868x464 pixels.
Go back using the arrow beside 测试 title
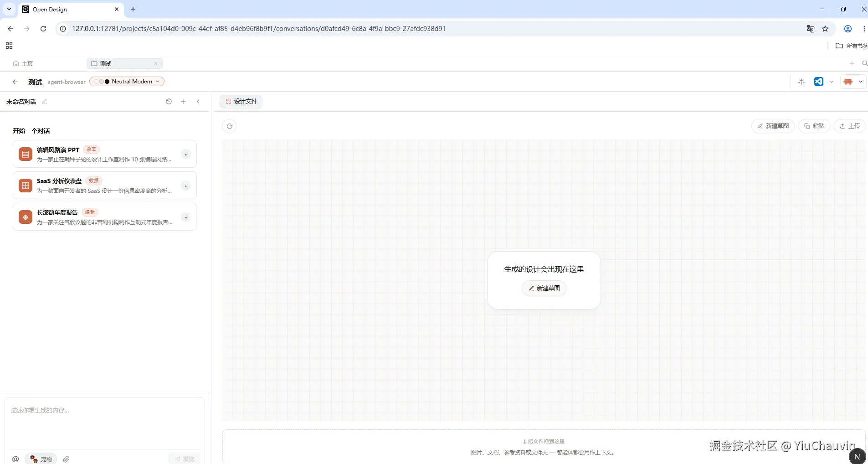coord(15,82)
